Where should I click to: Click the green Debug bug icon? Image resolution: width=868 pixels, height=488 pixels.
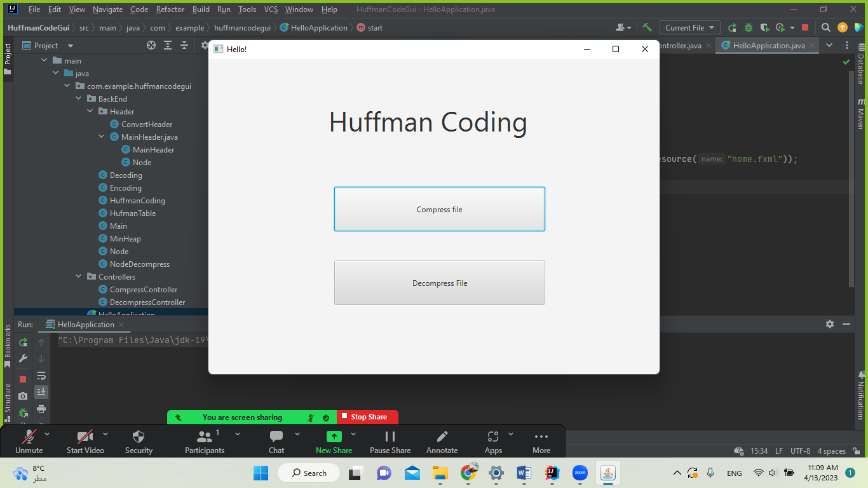749,27
